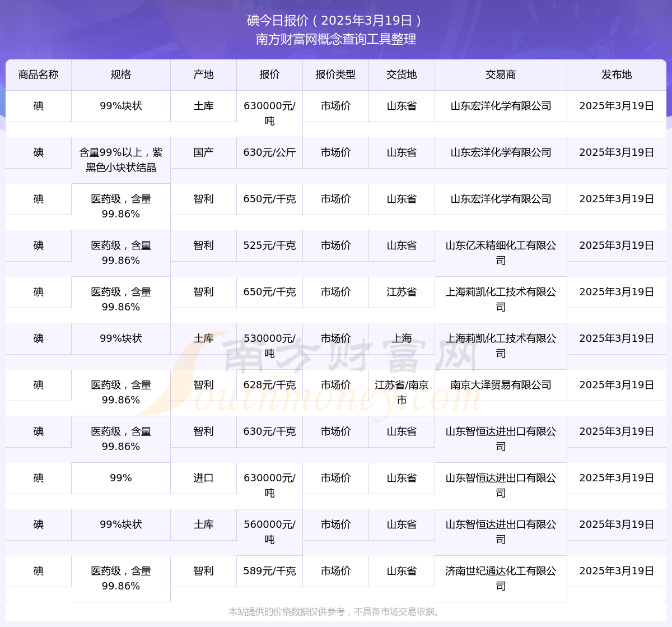Click the date in the 630元/公斤 row
Viewport: 672px width, 627px height.
pos(617,152)
